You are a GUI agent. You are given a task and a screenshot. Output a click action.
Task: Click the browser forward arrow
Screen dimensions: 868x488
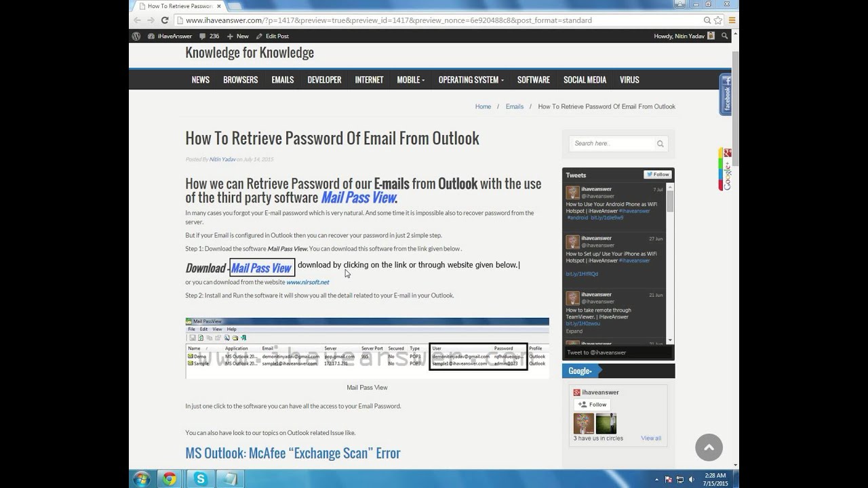click(151, 20)
